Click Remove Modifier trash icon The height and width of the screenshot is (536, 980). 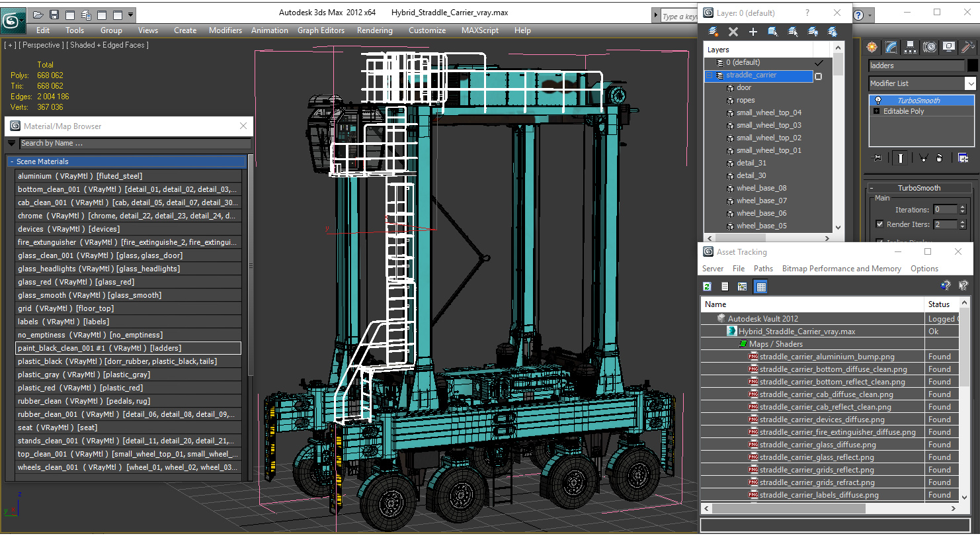tap(939, 157)
